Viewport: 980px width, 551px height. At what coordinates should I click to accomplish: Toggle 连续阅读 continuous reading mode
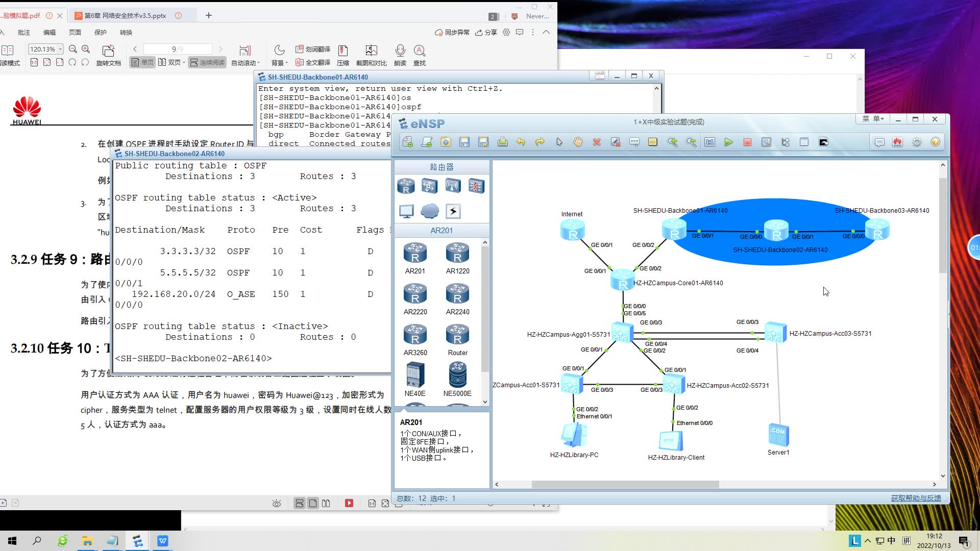(x=207, y=62)
